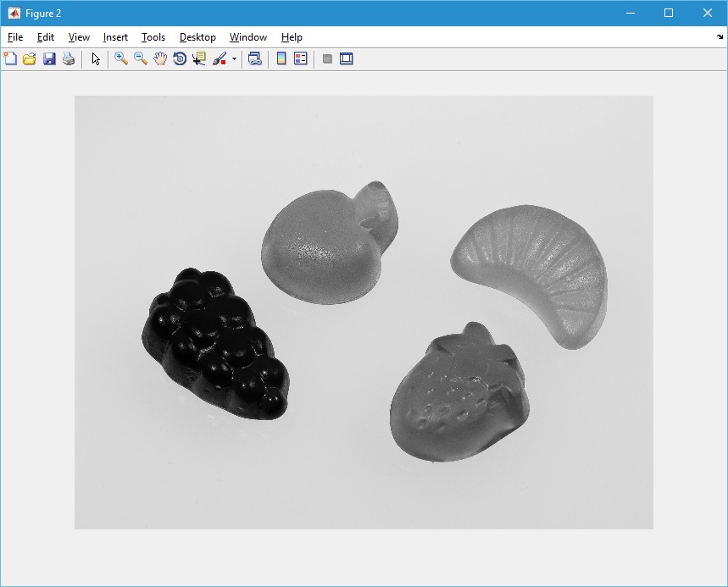This screenshot has height=587, width=728.
Task: Select the Brush/Select Data tool
Action: coord(220,59)
